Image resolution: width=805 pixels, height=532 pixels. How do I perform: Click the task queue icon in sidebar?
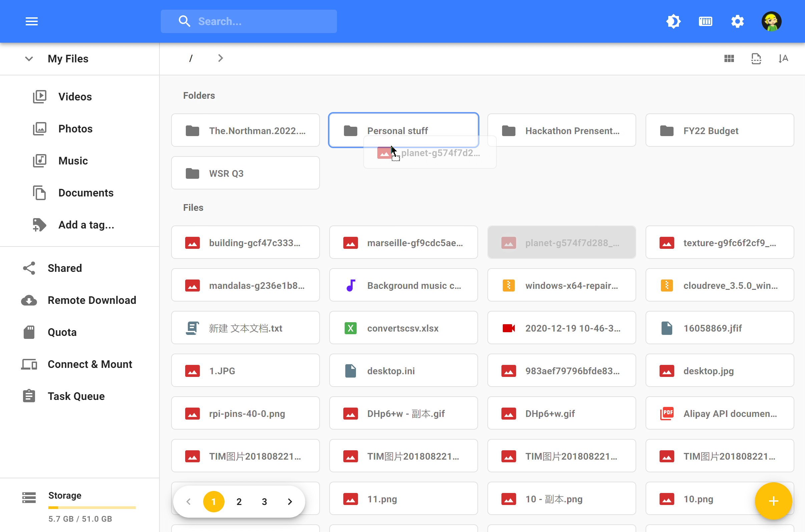pos(29,396)
